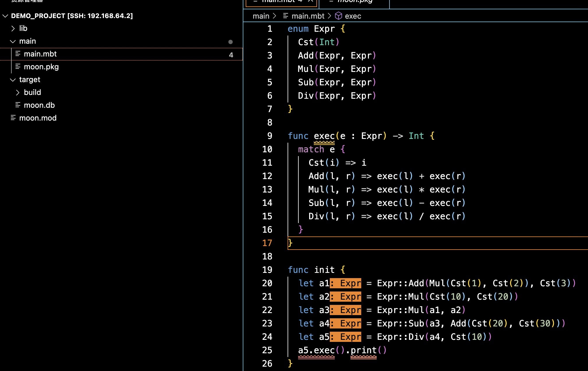Image resolution: width=588 pixels, height=371 pixels.
Task: Click the ': Expr' inlay hint after a2
Action: tap(346, 296)
